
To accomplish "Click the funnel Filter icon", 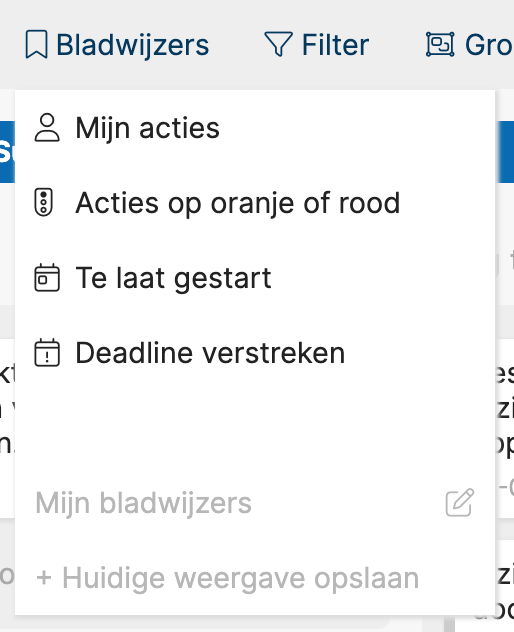I will [278, 44].
